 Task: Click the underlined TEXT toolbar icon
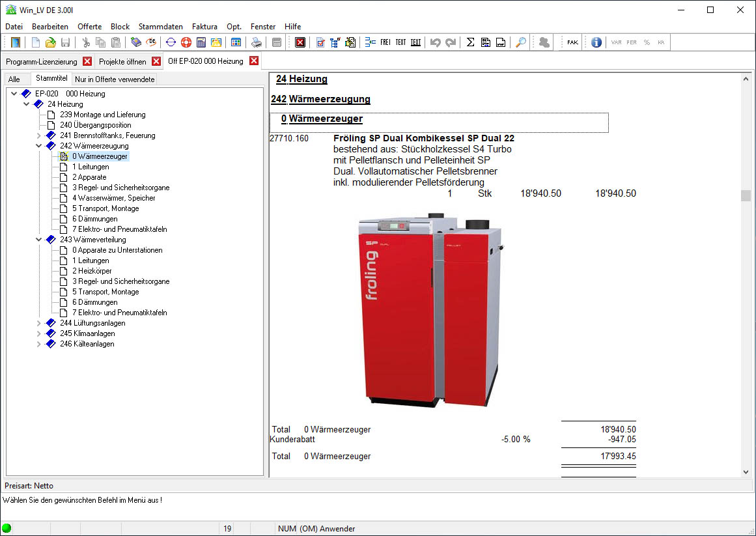click(415, 42)
